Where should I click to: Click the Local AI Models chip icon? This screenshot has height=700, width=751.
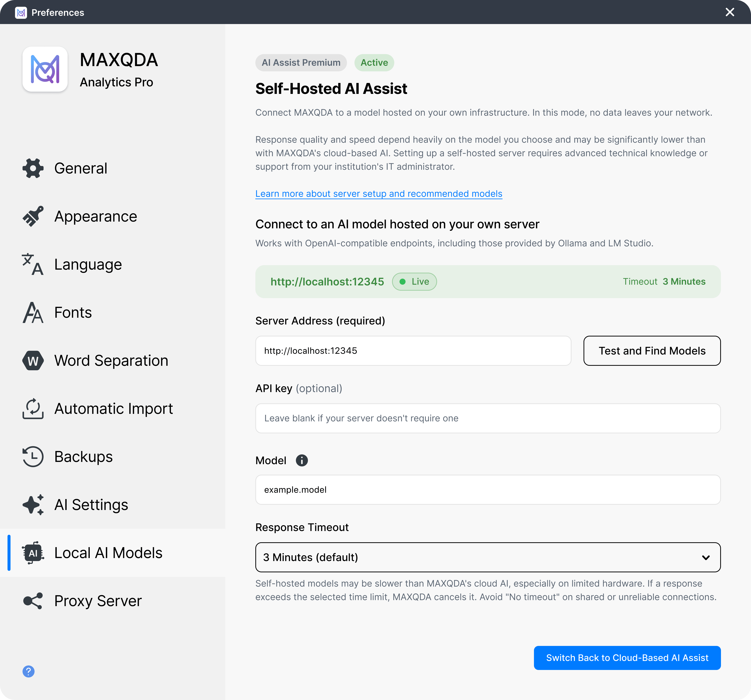coord(33,553)
